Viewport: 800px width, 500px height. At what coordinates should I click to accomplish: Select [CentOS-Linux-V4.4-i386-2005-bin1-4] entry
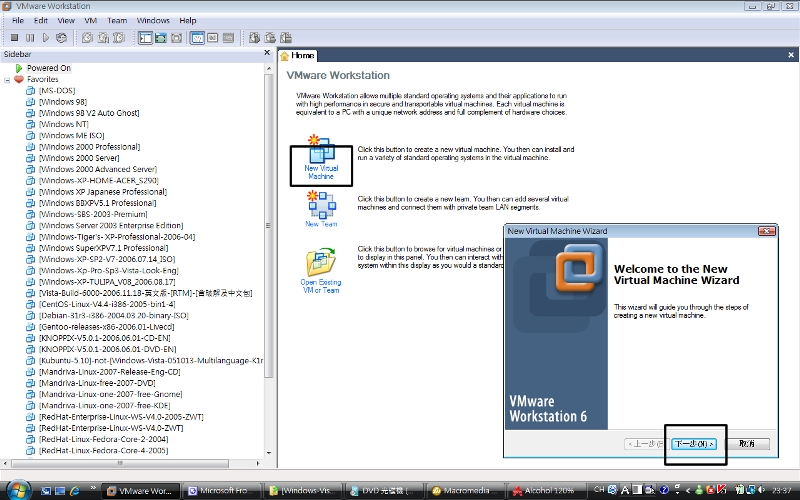(x=107, y=304)
